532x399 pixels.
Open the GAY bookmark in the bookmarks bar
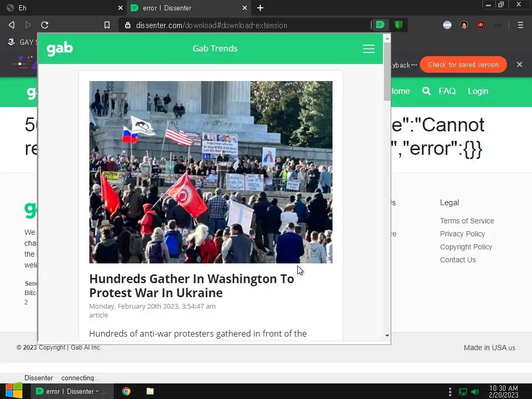[x=22, y=42]
